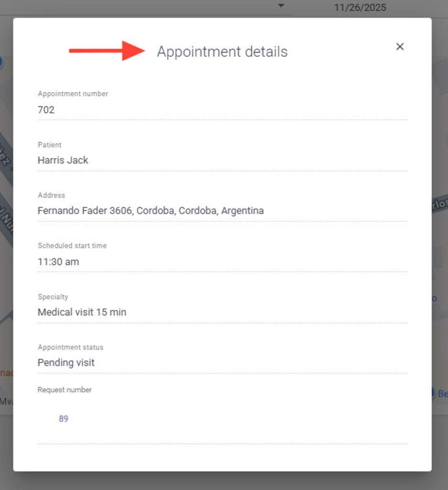Click the Appointment status label
Viewport: 448px width, 490px height.
(70, 347)
